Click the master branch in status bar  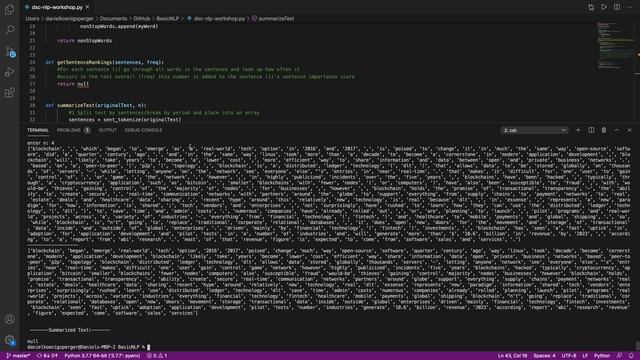(18, 356)
